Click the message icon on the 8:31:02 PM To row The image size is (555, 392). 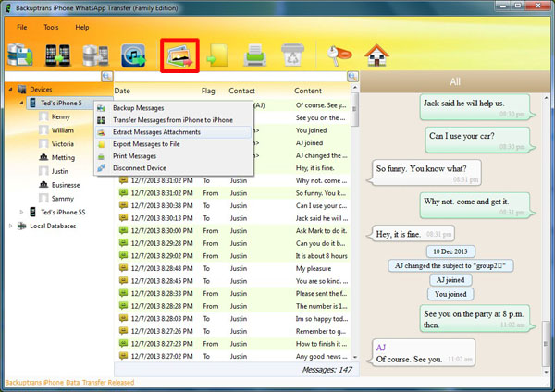click(123, 180)
